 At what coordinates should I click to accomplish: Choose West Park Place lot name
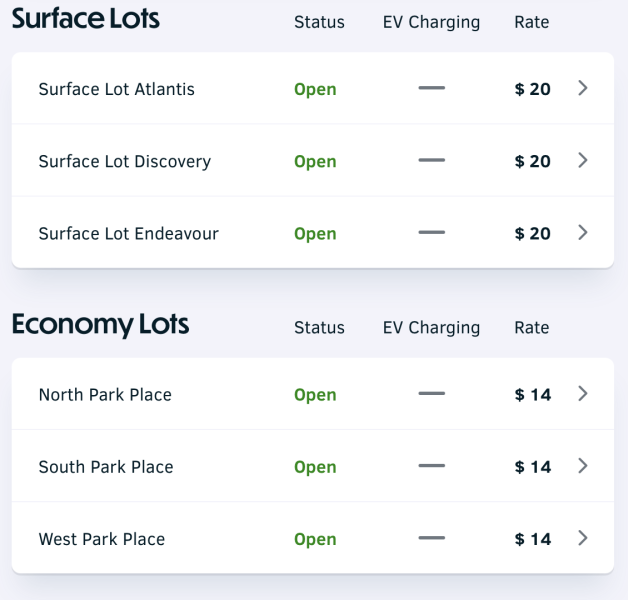tap(102, 539)
